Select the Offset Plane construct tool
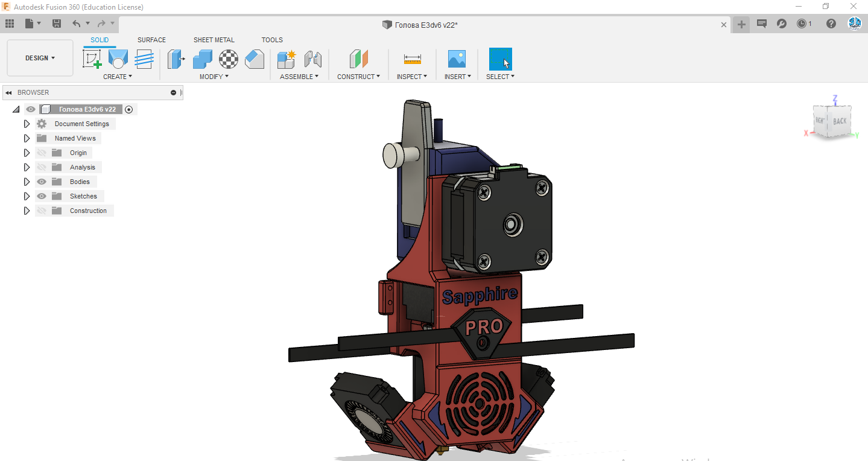868x461 pixels. 358,59
